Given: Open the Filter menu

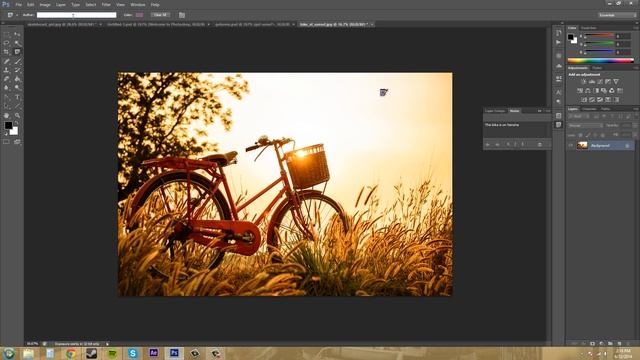Looking at the screenshot, I should [106, 5].
